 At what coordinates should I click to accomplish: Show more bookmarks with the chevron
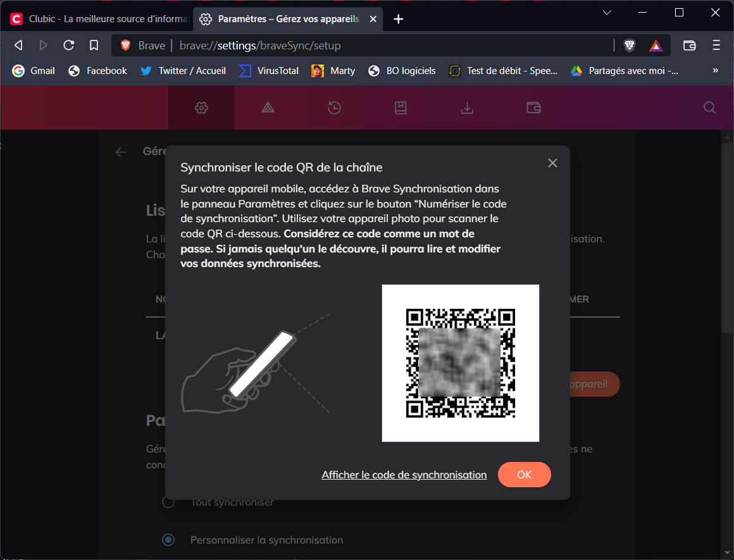(x=715, y=70)
